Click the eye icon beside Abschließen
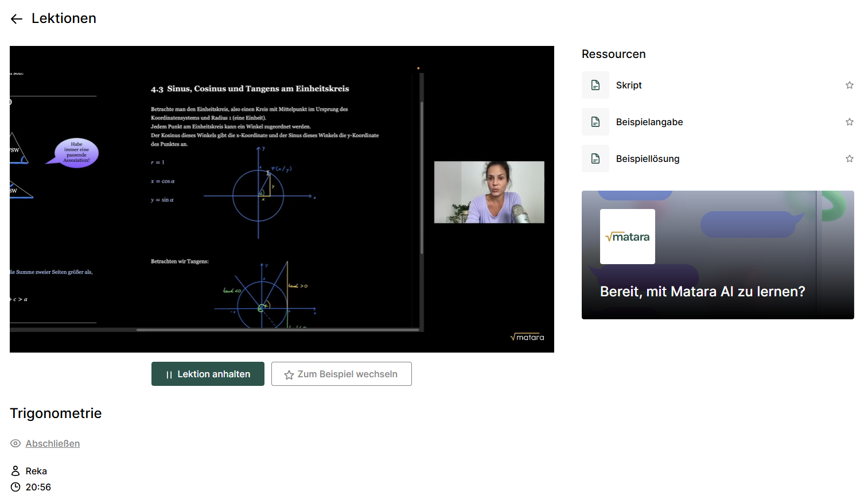The image size is (868, 499). tap(15, 443)
